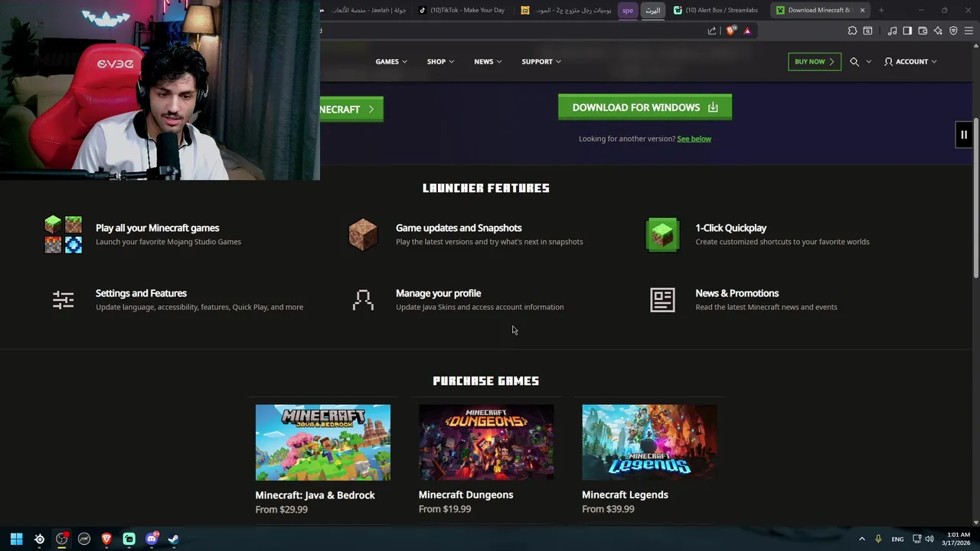980x551 pixels.
Task: Click the newspaper News & Promotions icon
Action: pyautogui.click(x=662, y=299)
